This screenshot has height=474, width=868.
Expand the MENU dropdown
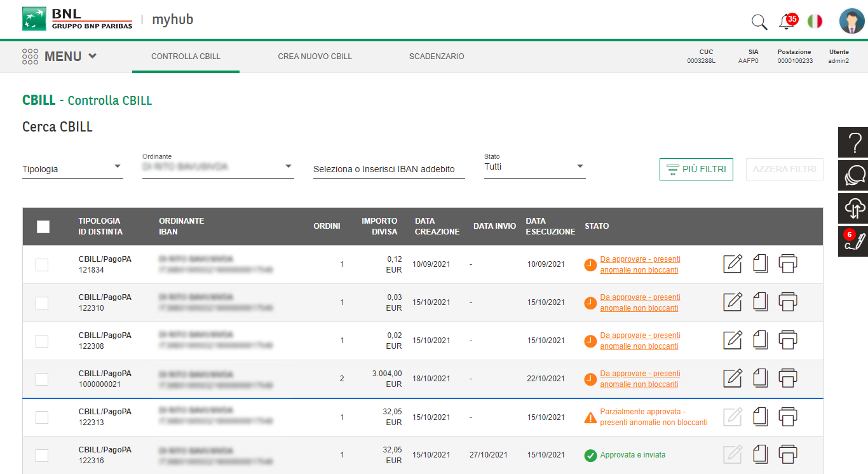60,57
